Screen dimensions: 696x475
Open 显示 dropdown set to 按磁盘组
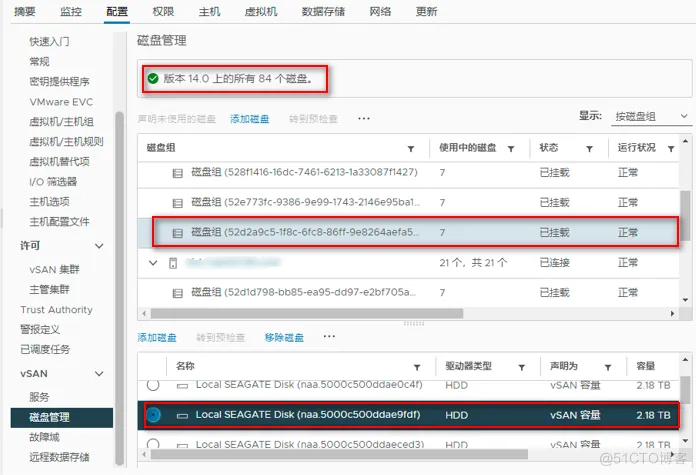click(x=651, y=116)
